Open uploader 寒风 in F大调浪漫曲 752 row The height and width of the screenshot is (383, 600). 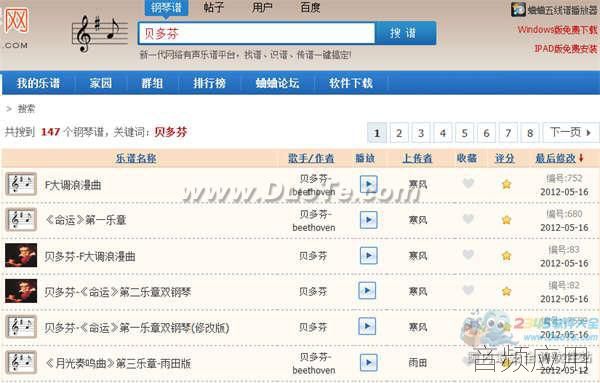click(x=417, y=184)
